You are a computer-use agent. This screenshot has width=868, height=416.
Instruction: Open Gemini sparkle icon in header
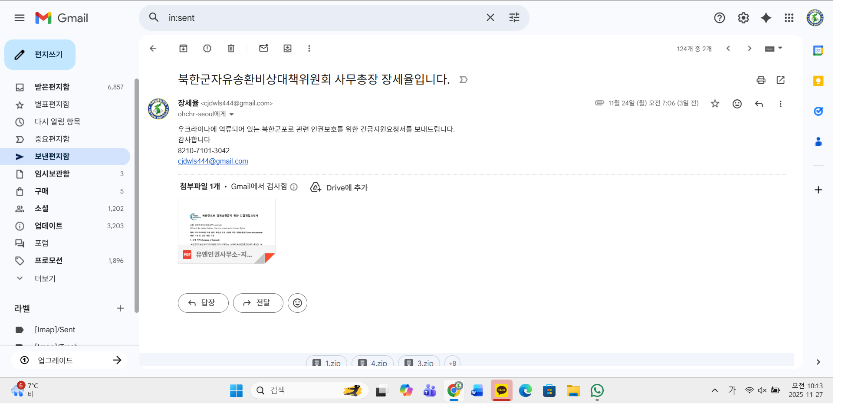[x=766, y=18]
